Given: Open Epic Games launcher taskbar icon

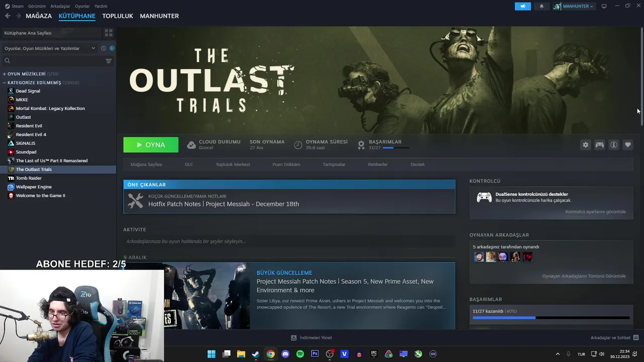Looking at the screenshot, I should tap(374, 354).
